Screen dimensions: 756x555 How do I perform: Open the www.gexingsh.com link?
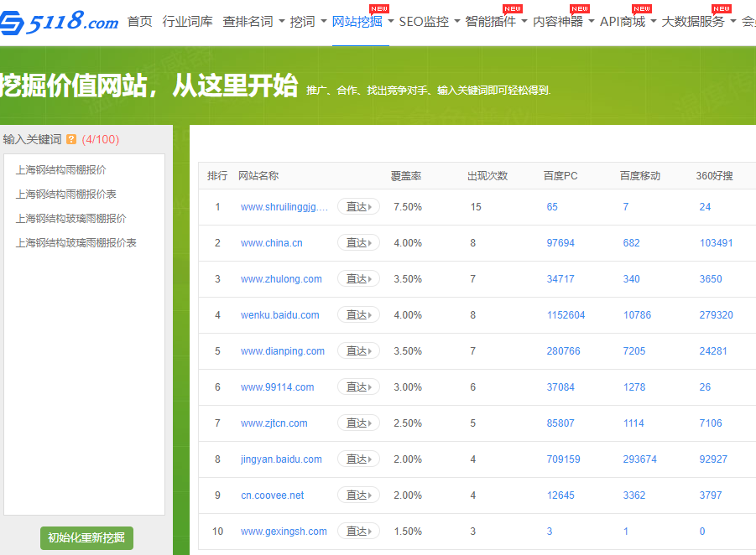click(x=284, y=532)
